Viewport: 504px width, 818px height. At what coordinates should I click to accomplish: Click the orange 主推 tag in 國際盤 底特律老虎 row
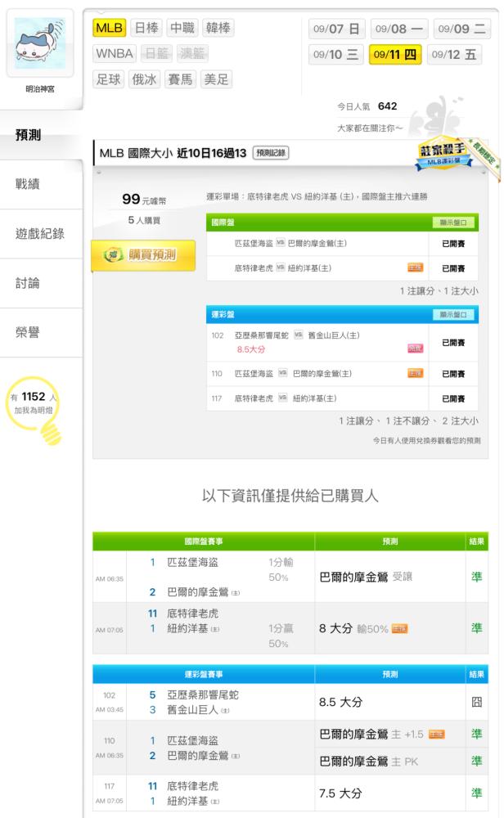pyautogui.click(x=416, y=267)
